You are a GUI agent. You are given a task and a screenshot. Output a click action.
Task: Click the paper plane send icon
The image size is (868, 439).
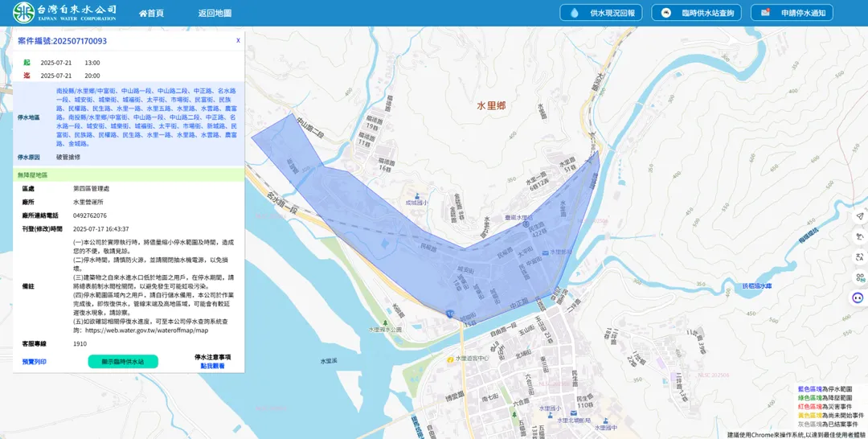pyautogui.click(x=859, y=216)
